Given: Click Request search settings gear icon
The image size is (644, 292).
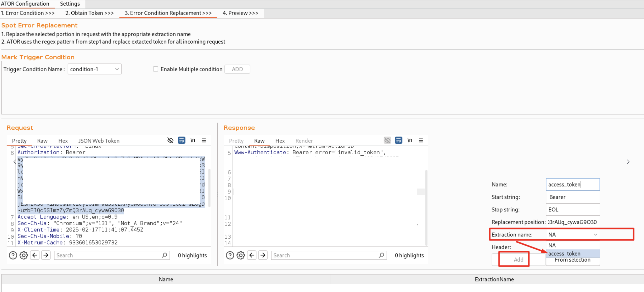Looking at the screenshot, I should (x=24, y=255).
